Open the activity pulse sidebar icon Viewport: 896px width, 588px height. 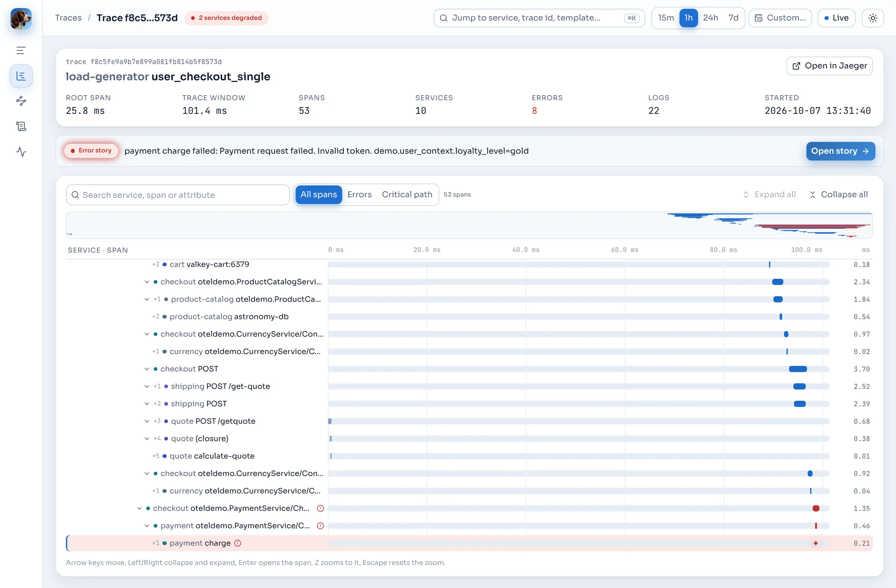[21, 152]
